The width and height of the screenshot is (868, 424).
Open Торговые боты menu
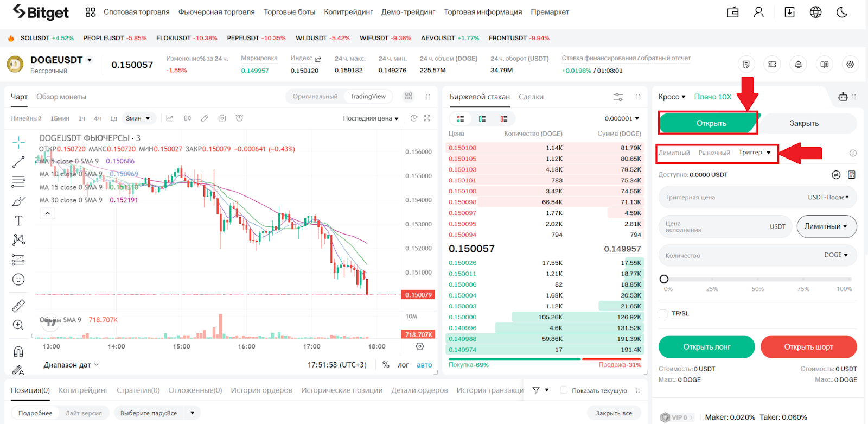coord(289,12)
